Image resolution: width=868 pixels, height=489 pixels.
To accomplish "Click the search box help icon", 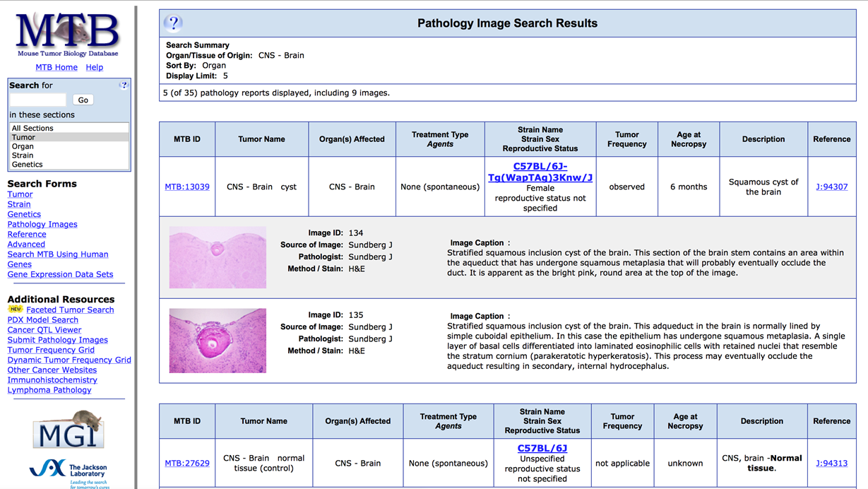I will 124,86.
